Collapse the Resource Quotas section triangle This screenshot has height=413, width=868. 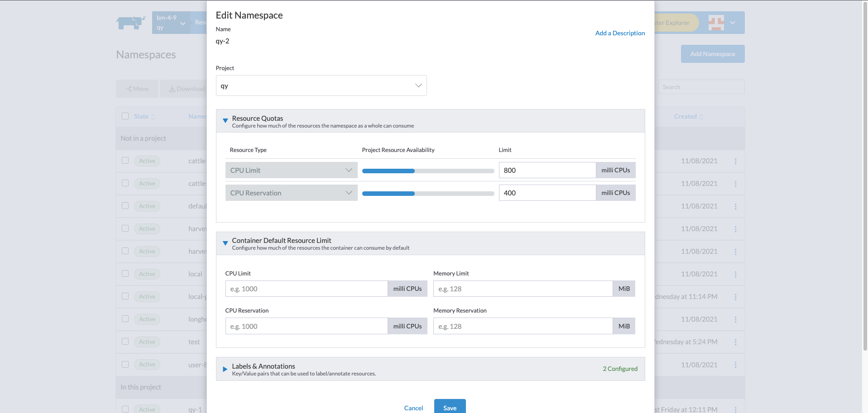(225, 121)
